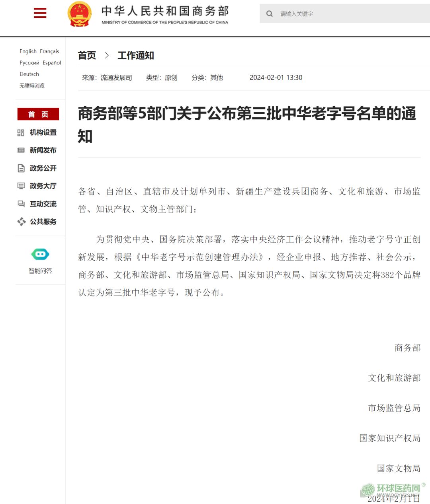Screen dimensions: 430x504
Task: Click the 政务公开 document icon
Action: [x=21, y=168]
